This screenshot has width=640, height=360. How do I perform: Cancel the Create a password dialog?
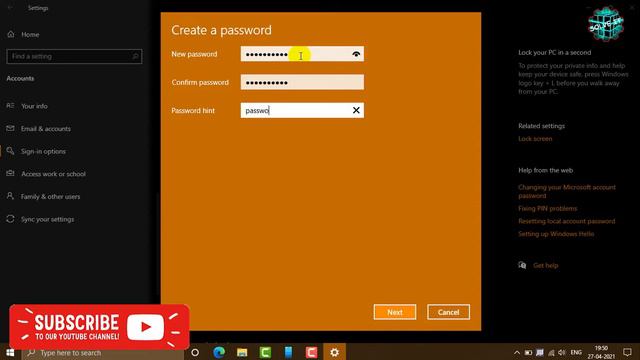448,312
